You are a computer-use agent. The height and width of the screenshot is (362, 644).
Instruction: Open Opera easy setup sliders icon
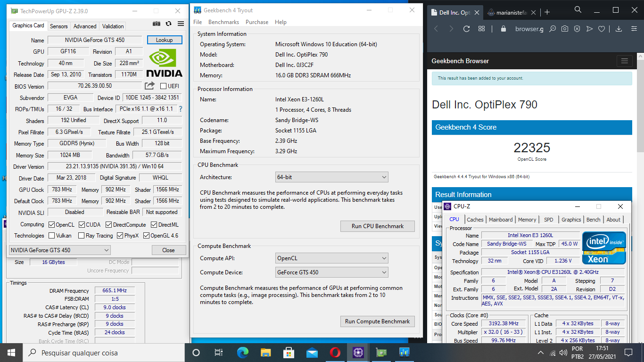point(634,29)
